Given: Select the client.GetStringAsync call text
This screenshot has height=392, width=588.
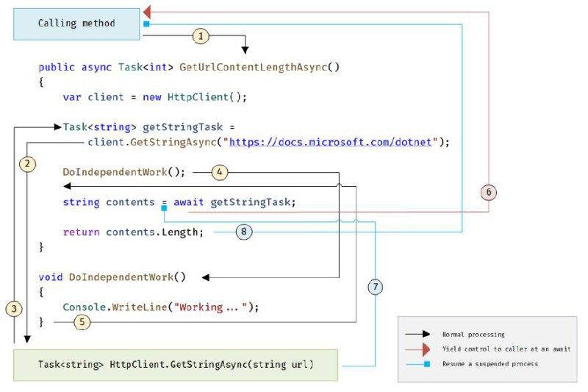Looking at the screenshot, I should pyautogui.click(x=152, y=142).
